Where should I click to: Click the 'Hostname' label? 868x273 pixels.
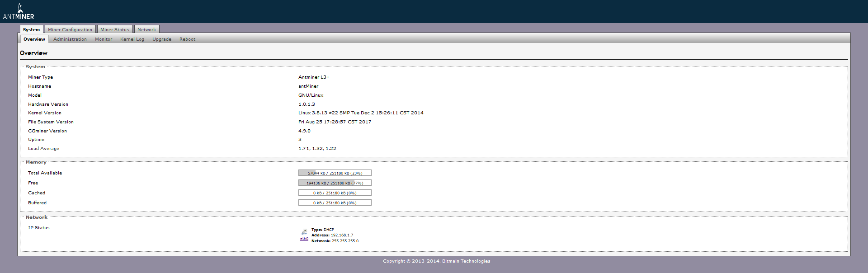tap(40, 86)
